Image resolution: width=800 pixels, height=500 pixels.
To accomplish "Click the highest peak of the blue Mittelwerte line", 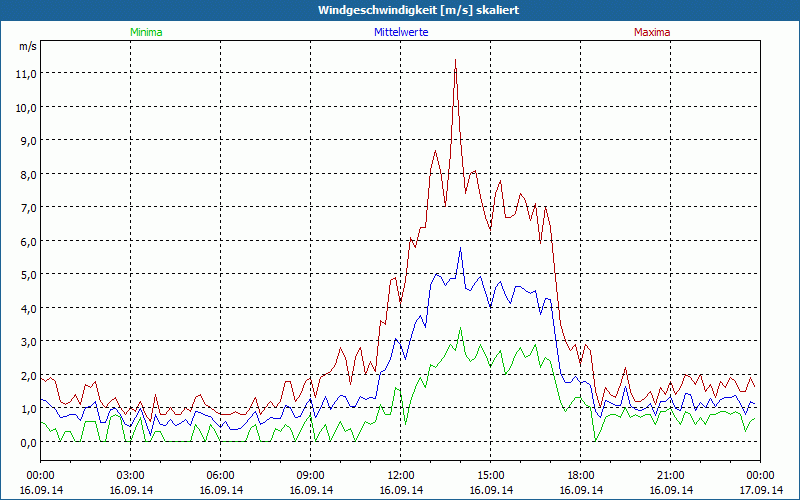I will (460, 248).
